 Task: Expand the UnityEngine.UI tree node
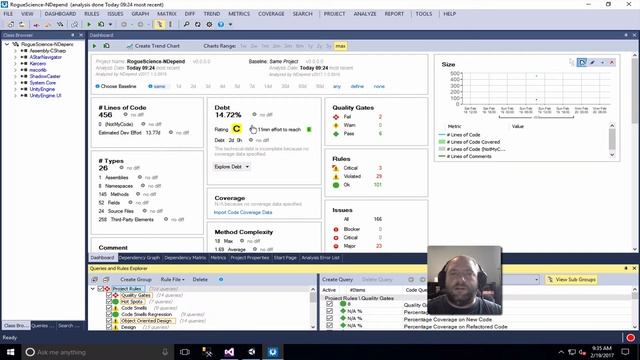16,96
